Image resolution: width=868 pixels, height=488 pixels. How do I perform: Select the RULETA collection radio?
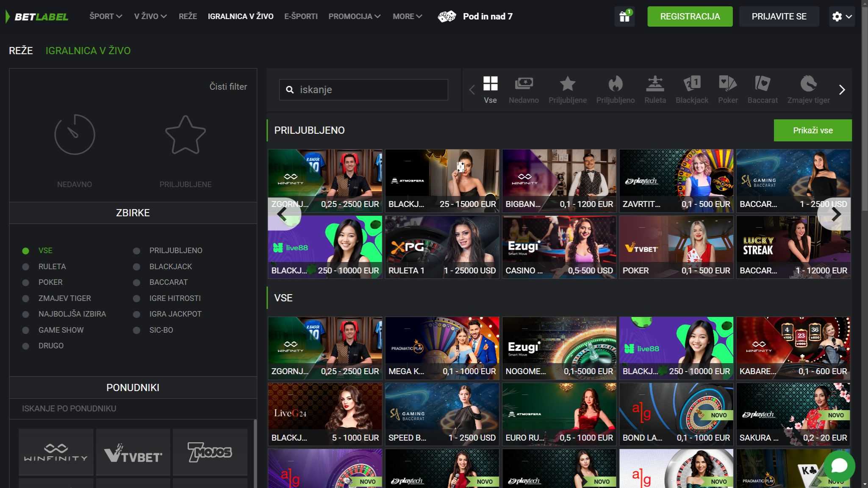point(25,267)
